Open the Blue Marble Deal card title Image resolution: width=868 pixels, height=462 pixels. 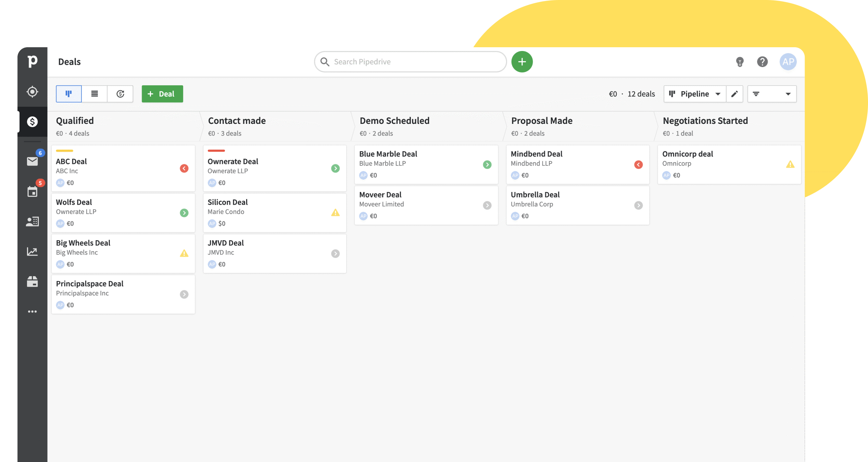point(388,154)
